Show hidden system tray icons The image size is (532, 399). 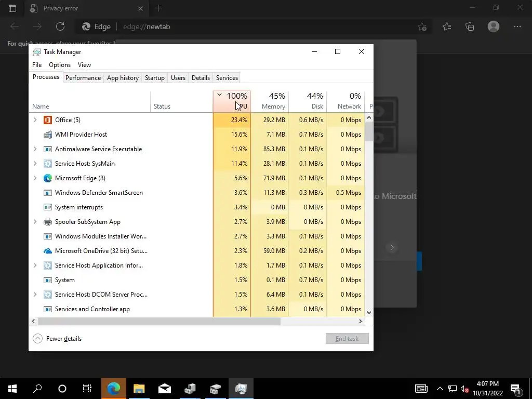440,389
